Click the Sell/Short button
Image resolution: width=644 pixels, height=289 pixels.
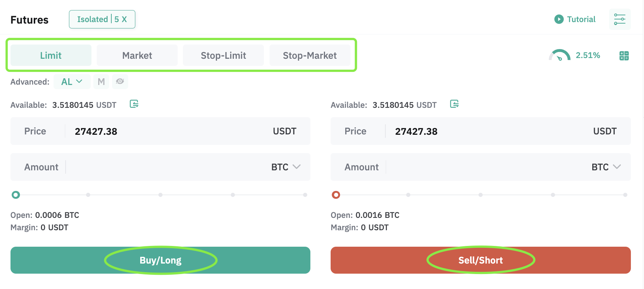(x=481, y=260)
